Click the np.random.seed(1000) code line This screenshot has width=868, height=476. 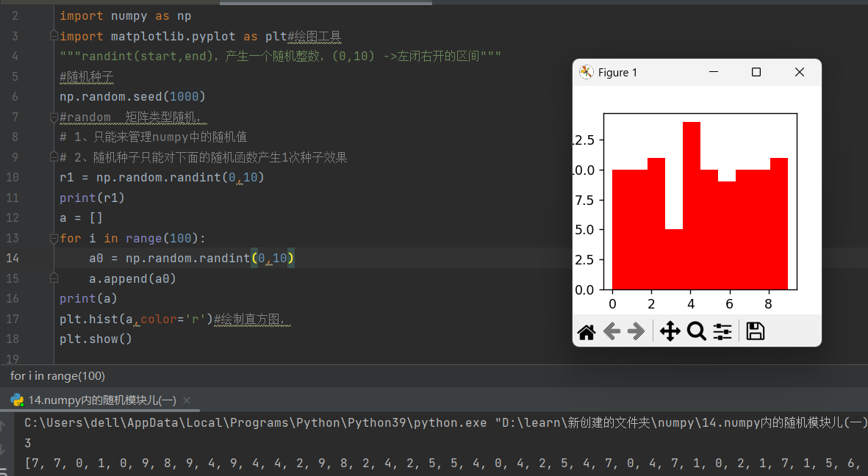click(133, 97)
